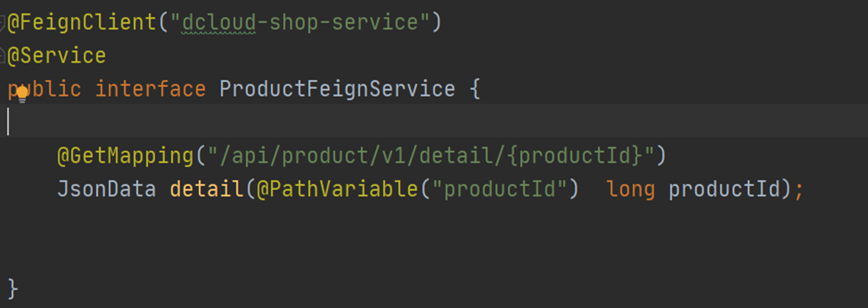
Task: Click the @Service annotation
Action: (x=56, y=56)
